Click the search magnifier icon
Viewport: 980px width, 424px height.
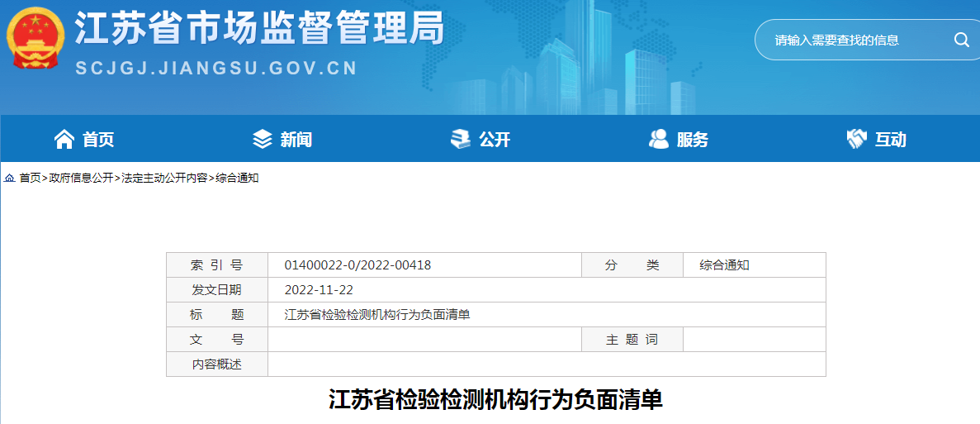(961, 40)
